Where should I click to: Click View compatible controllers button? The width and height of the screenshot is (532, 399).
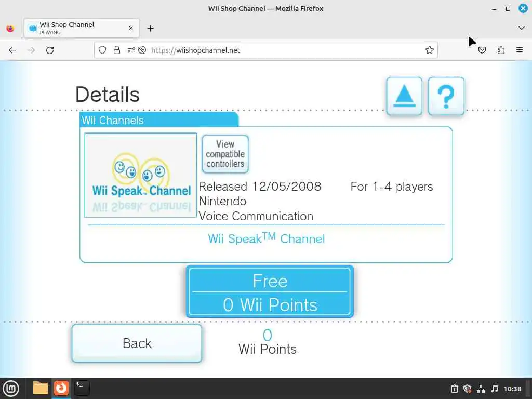(225, 154)
